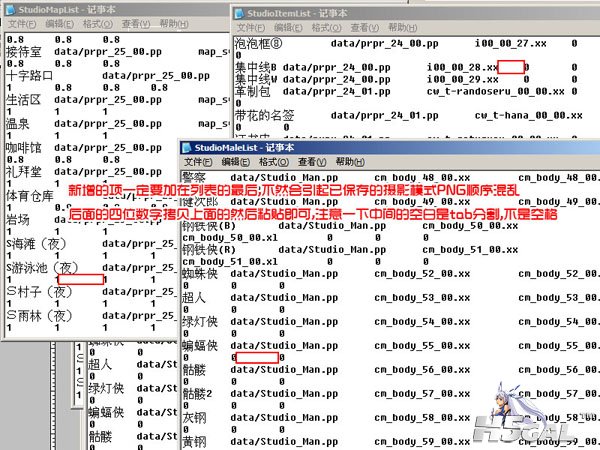This screenshot has width=600, height=450.
Task: Click the 温泉 entry in StudioMapList
Action: [18, 124]
